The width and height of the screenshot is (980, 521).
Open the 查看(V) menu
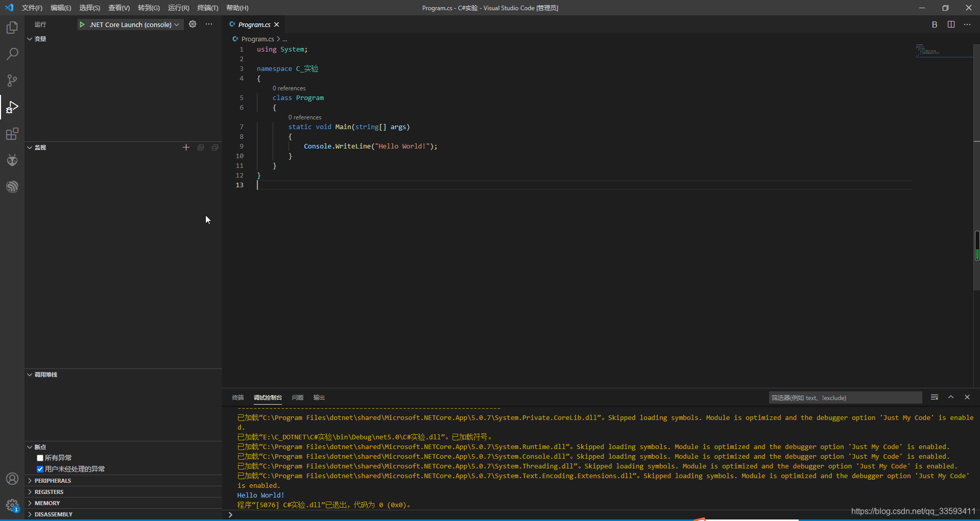pyautogui.click(x=119, y=8)
